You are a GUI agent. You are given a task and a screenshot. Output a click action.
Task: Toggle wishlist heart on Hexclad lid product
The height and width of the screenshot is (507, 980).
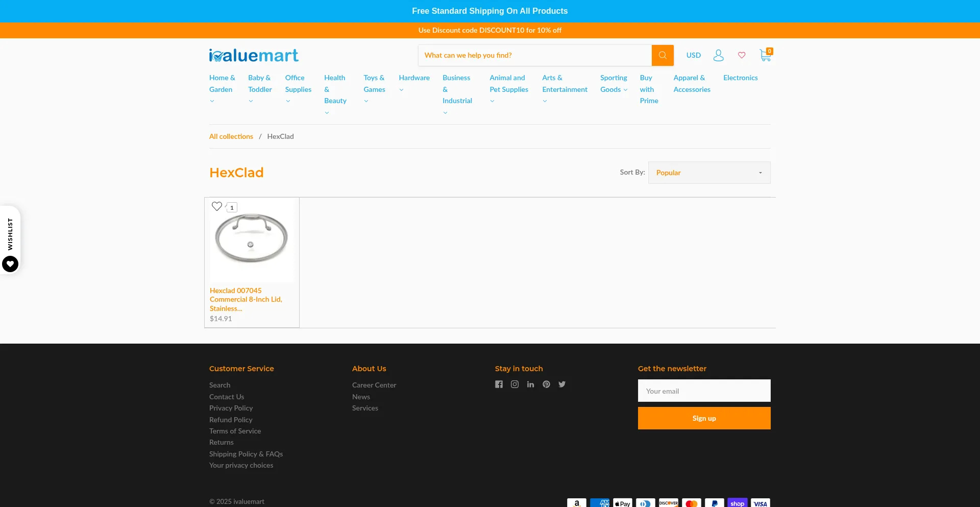click(x=217, y=206)
